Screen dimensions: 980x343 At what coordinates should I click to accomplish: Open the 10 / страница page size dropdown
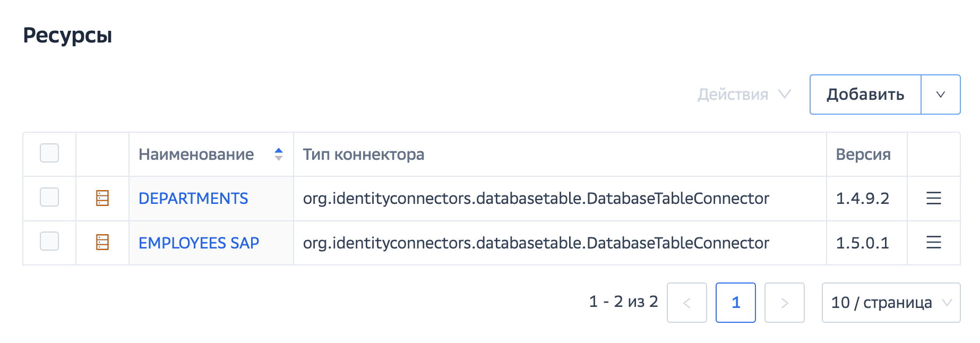click(890, 303)
